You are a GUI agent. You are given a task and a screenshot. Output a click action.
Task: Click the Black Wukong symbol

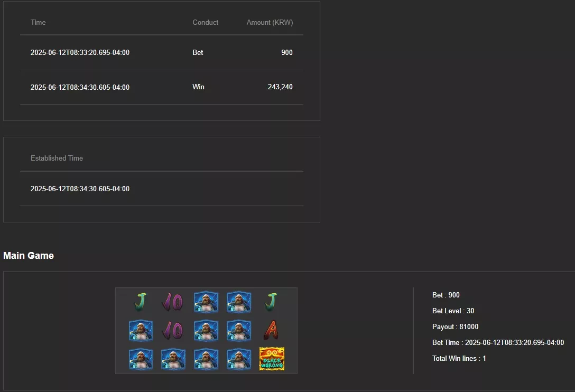[272, 359]
